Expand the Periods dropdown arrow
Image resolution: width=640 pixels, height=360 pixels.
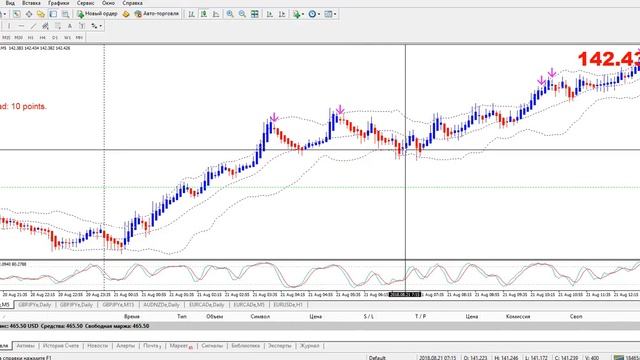click(319, 14)
